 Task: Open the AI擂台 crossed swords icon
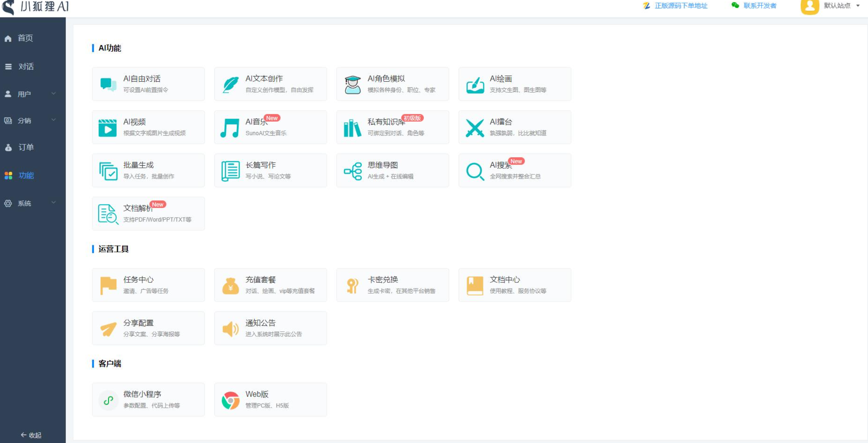point(475,128)
